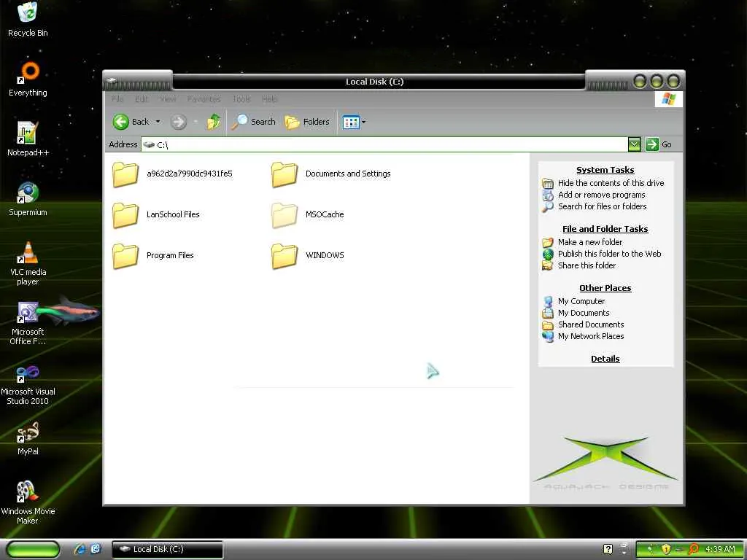Collapse the System Tasks section
Image resolution: width=747 pixels, height=560 pixels.
(x=605, y=170)
